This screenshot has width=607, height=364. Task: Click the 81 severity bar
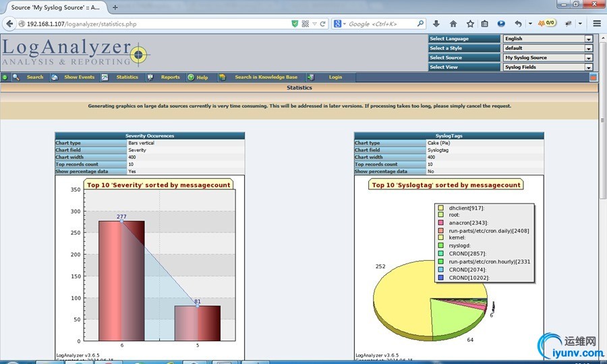tap(198, 324)
